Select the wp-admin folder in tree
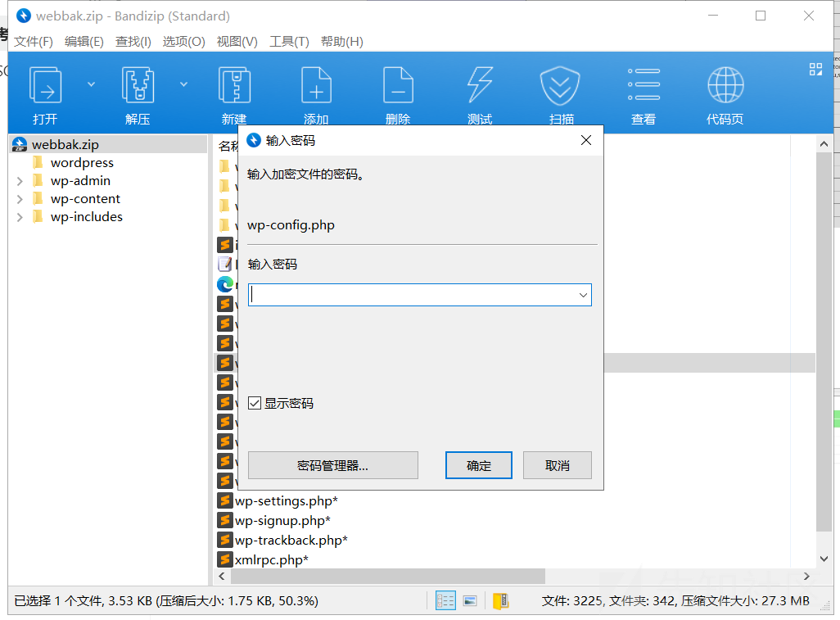 [x=80, y=181]
